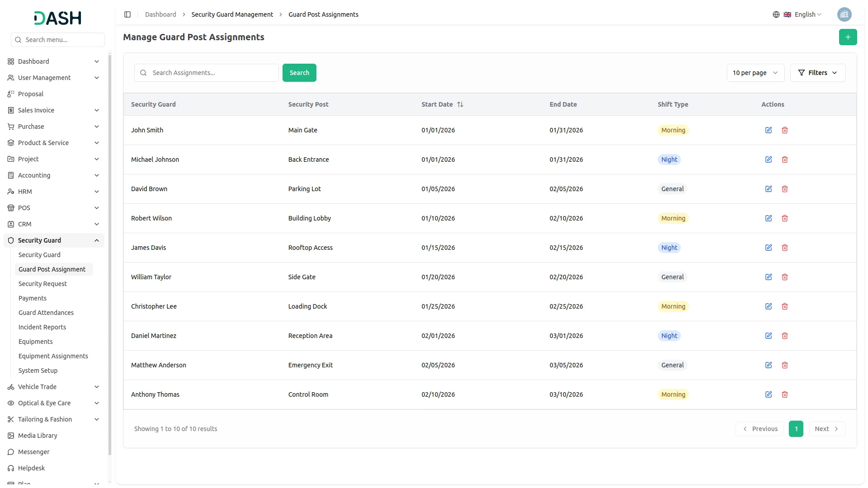Expand the HRM sidebar menu
868x488 pixels.
click(x=54, y=192)
